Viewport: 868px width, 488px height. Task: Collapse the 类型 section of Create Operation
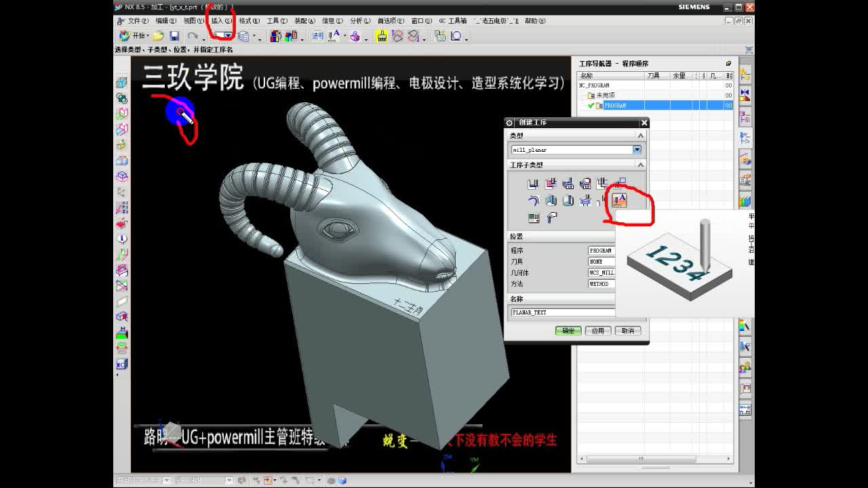point(640,135)
